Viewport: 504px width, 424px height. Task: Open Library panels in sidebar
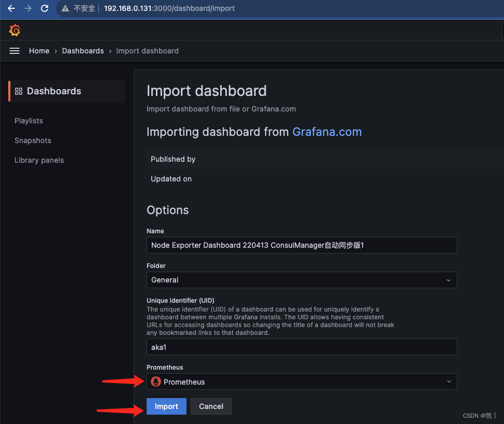click(39, 160)
